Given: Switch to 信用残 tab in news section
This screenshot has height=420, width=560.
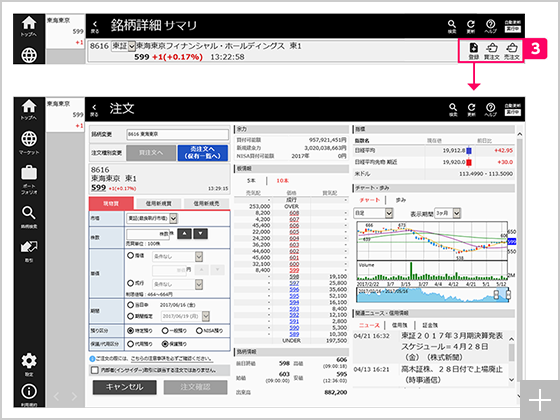Looking at the screenshot, I should [x=399, y=325].
